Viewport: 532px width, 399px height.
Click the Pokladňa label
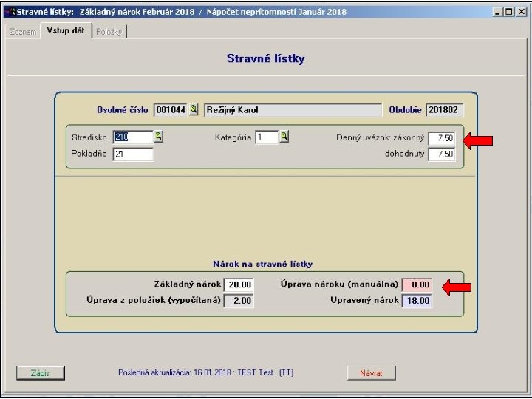[x=89, y=154]
